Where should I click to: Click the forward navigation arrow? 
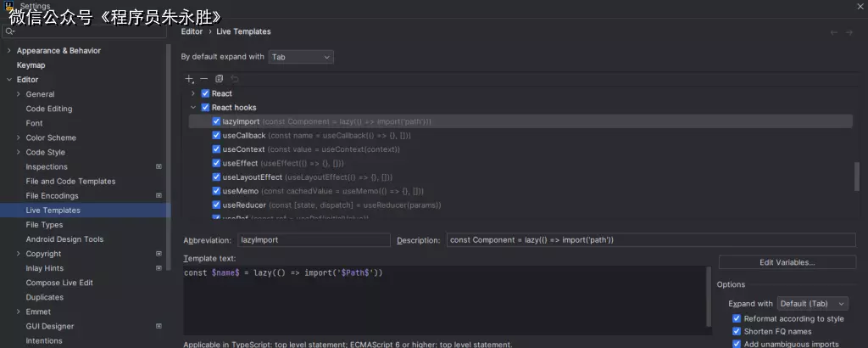pos(850,32)
